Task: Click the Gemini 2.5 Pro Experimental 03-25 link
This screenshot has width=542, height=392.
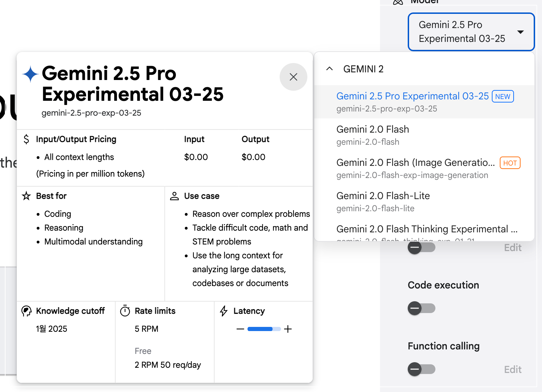Action: tap(413, 96)
